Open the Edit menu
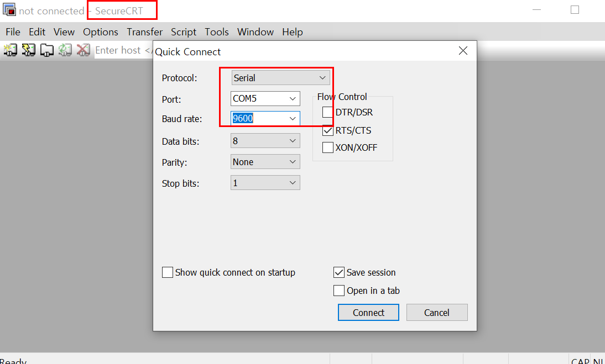 (37, 32)
